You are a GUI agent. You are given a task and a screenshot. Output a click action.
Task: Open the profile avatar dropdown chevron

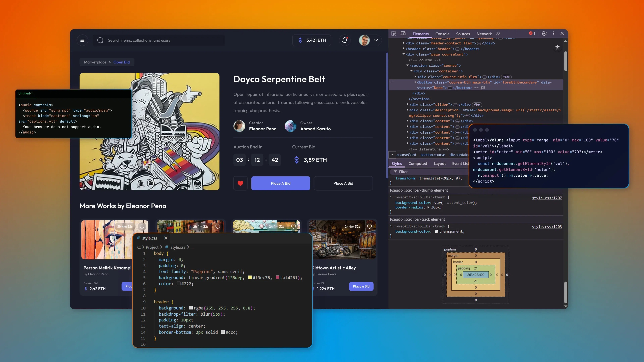pos(376,40)
